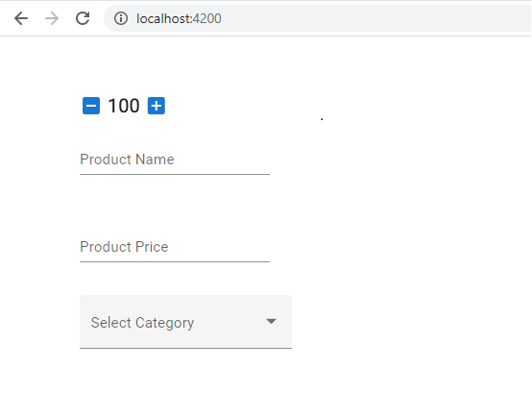Focus the Product Price field
532x418 pixels.
175,248
